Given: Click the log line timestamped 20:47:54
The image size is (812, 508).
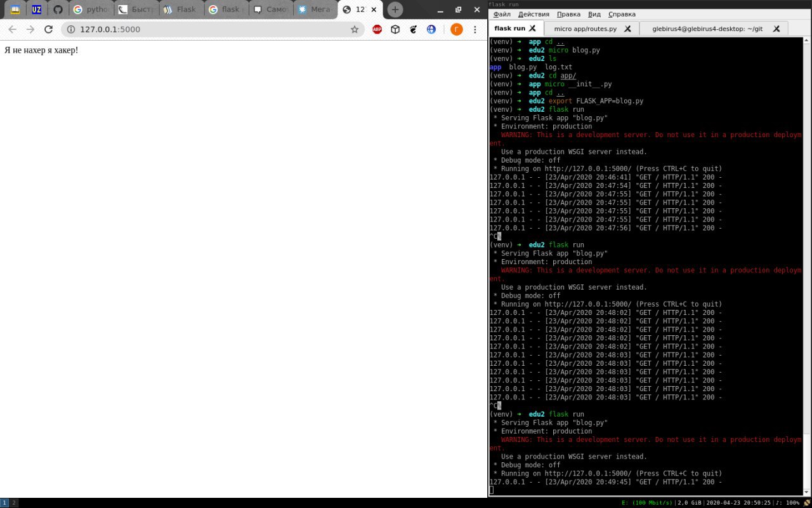Looking at the screenshot, I should (606, 185).
